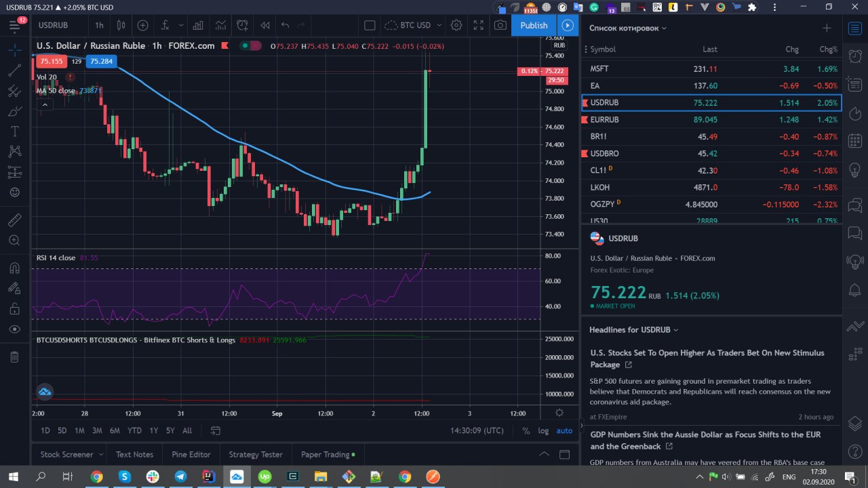Open the time axis settings gear
868x488 pixels.
click(x=559, y=412)
